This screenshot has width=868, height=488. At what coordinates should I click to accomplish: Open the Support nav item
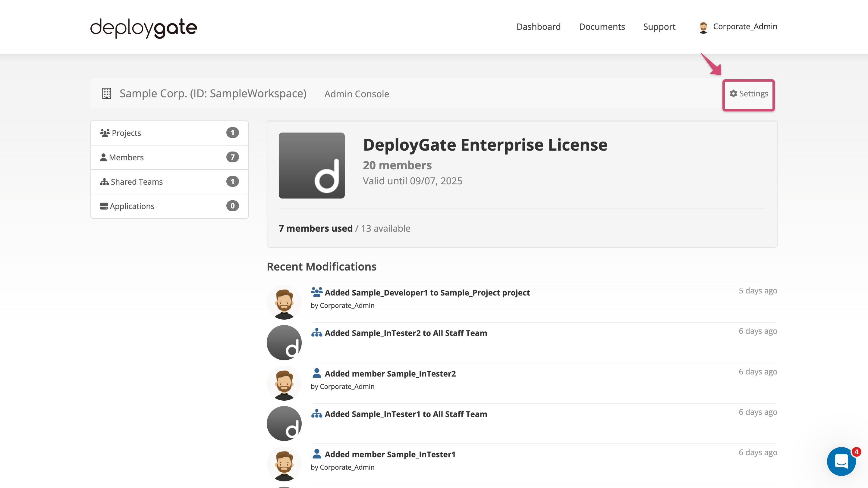pos(659,27)
